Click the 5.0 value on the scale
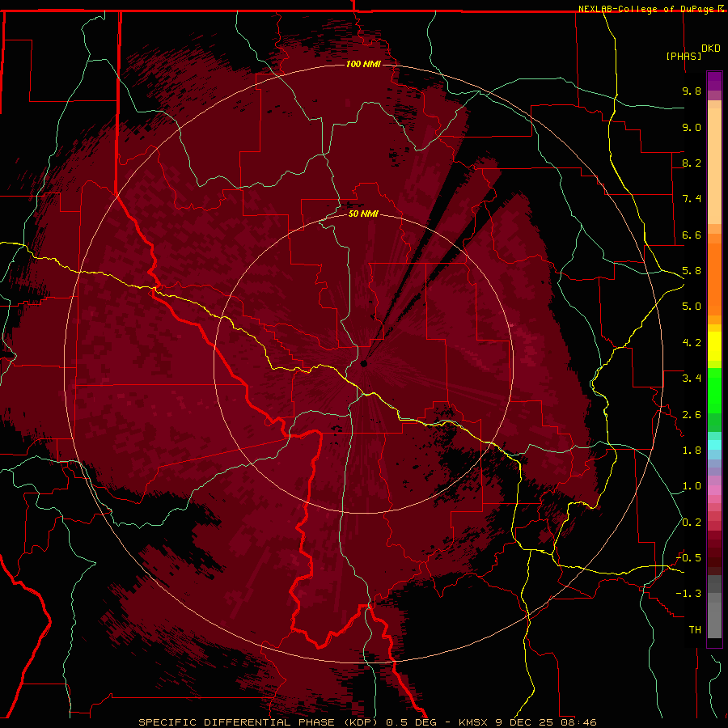Screen dimensions: 728x728 pyautogui.click(x=692, y=307)
